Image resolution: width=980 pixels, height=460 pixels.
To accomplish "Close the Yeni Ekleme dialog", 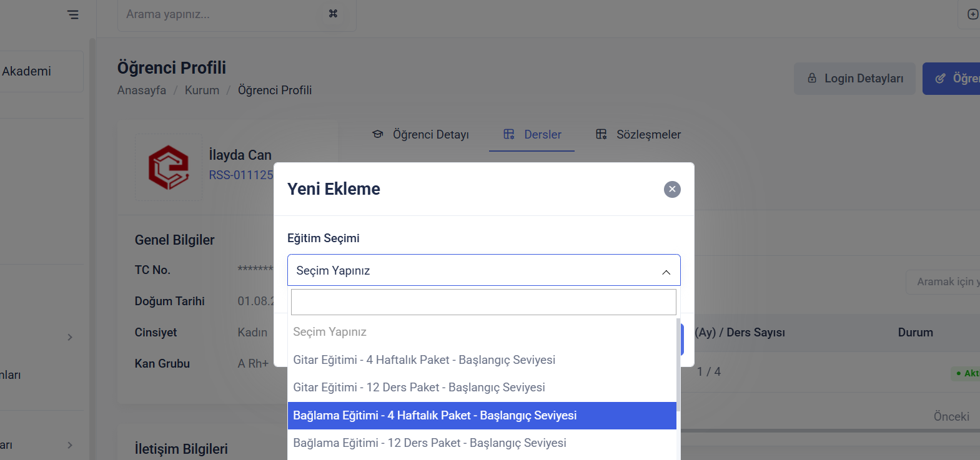I will pos(672,189).
